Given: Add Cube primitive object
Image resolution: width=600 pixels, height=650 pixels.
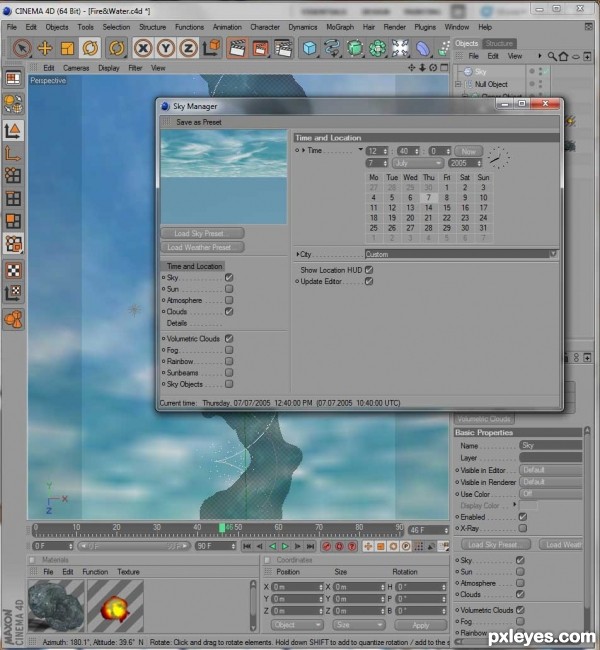Looking at the screenshot, I should pyautogui.click(x=309, y=48).
